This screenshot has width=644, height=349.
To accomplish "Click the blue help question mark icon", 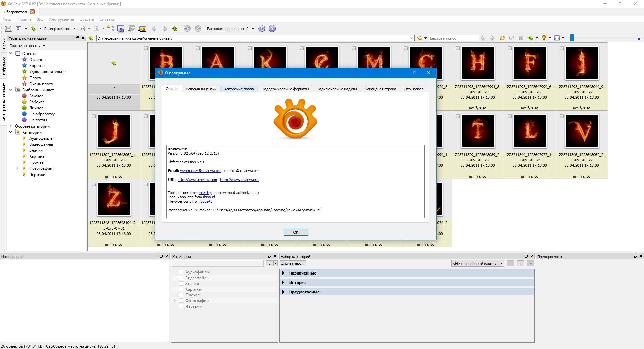I will pyautogui.click(x=272, y=29).
